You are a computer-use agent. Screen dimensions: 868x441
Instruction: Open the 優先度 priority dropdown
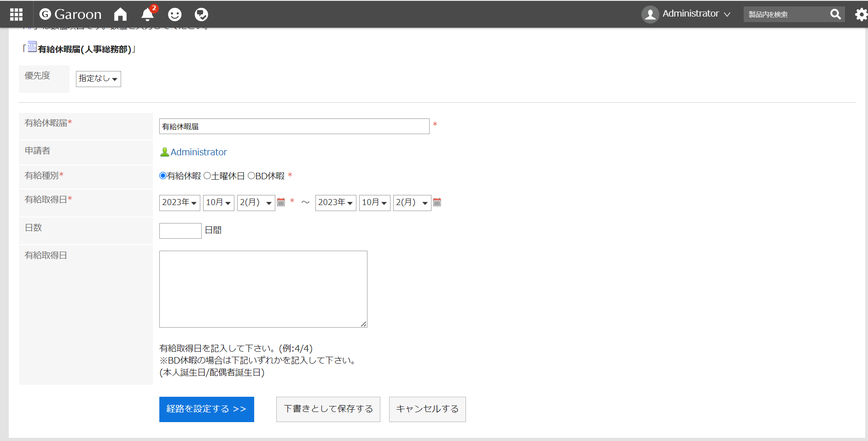pyautogui.click(x=98, y=79)
